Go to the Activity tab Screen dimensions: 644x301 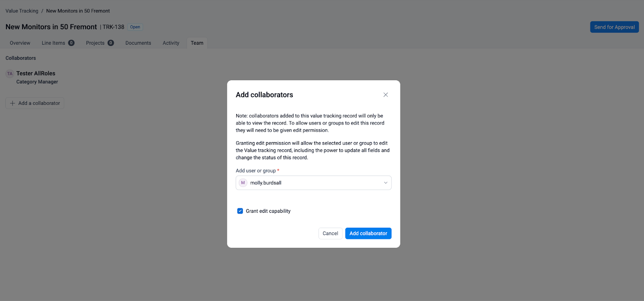(171, 43)
